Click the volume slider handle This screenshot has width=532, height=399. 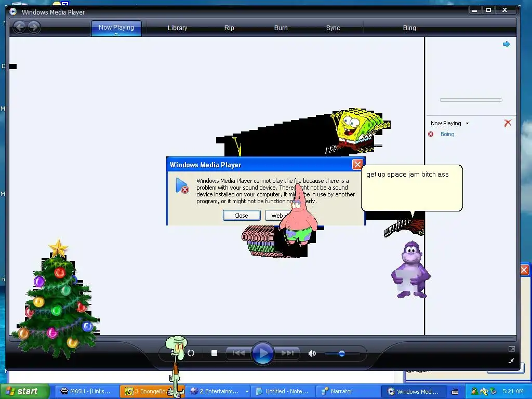point(342,353)
